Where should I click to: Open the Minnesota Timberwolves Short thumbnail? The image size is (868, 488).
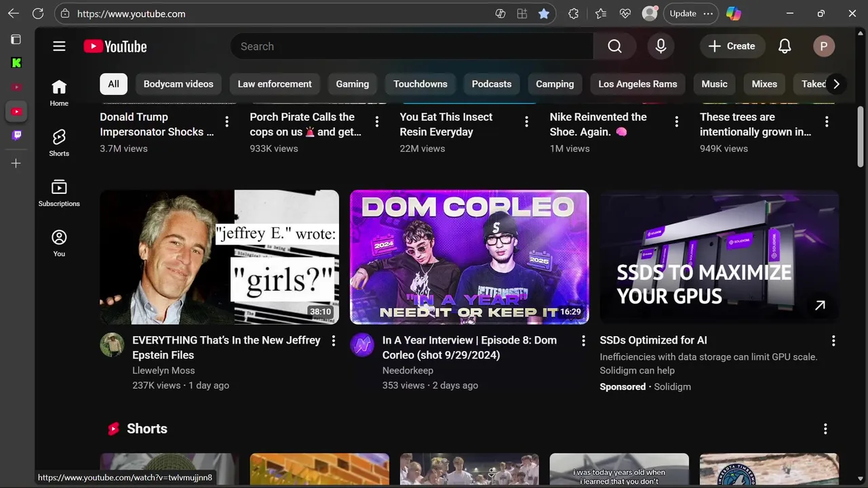click(x=769, y=470)
